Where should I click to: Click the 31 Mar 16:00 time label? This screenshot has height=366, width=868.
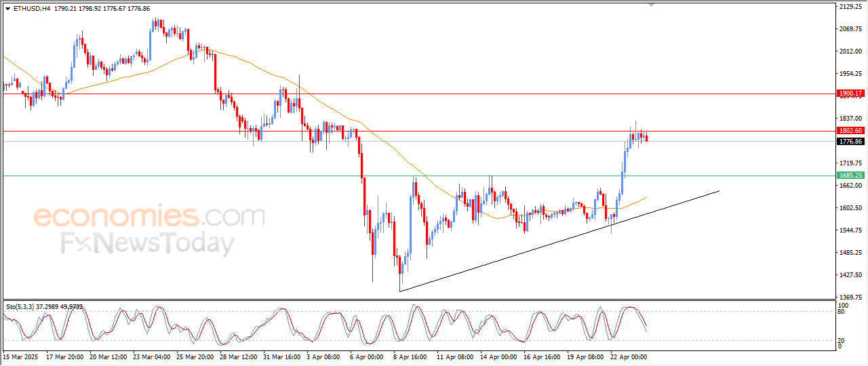282,356
